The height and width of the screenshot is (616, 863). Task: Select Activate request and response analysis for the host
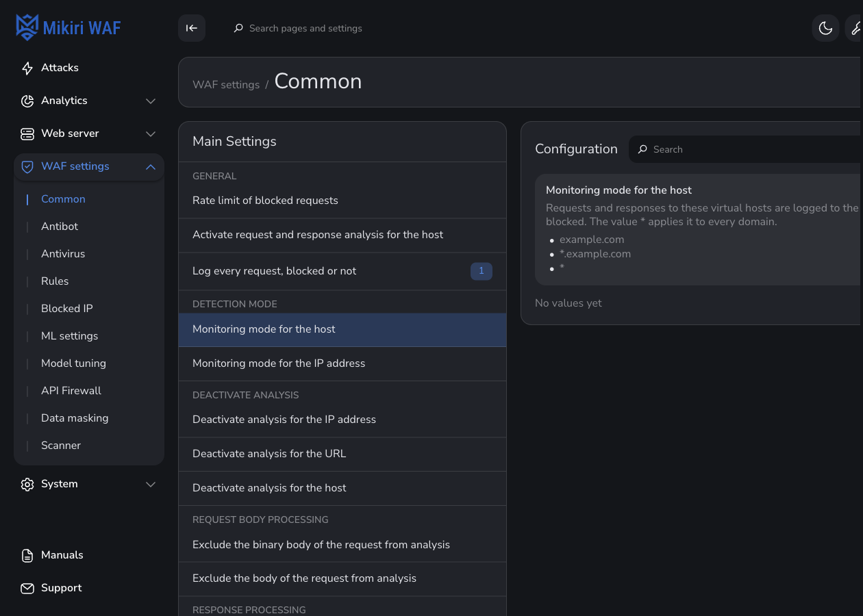(x=342, y=235)
